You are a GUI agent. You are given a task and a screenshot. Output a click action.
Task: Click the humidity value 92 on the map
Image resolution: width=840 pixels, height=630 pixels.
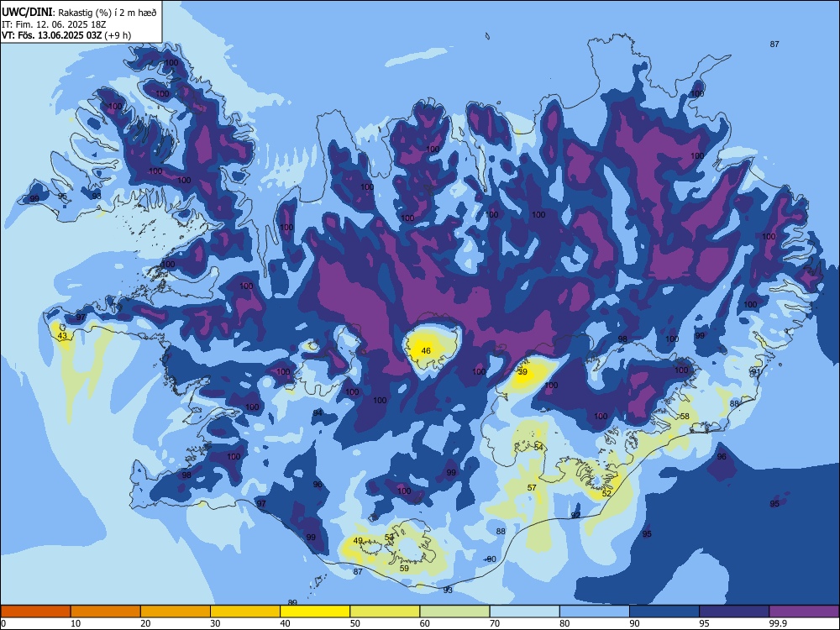pos(576,515)
